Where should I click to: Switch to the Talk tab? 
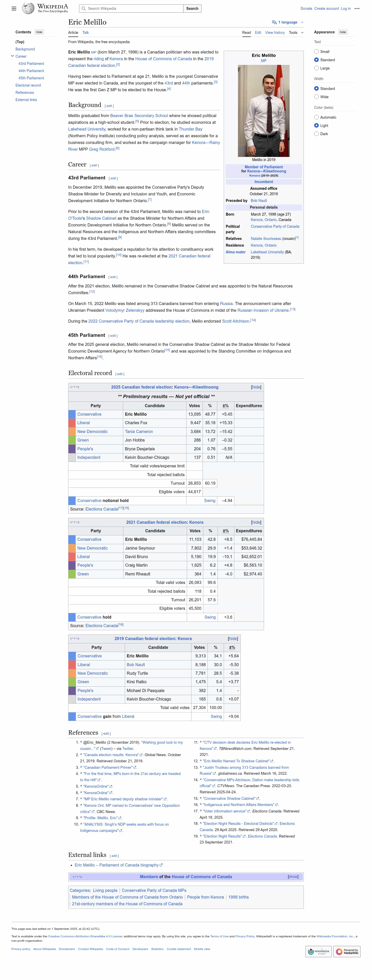86,33
